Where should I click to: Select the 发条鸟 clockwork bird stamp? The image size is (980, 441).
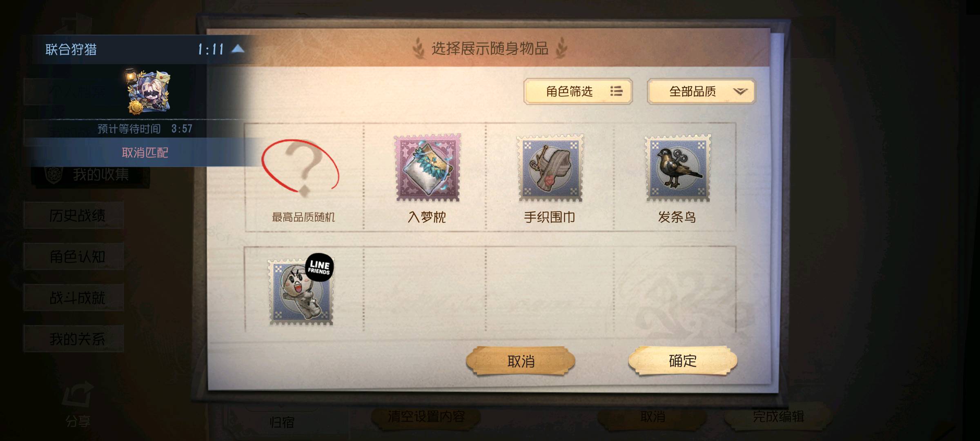click(677, 168)
